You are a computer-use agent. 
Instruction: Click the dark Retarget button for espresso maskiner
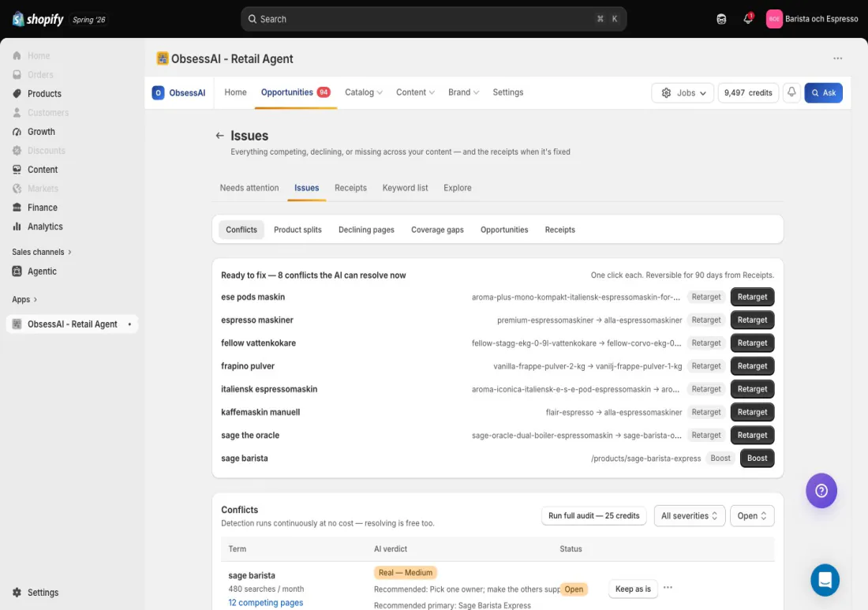752,320
